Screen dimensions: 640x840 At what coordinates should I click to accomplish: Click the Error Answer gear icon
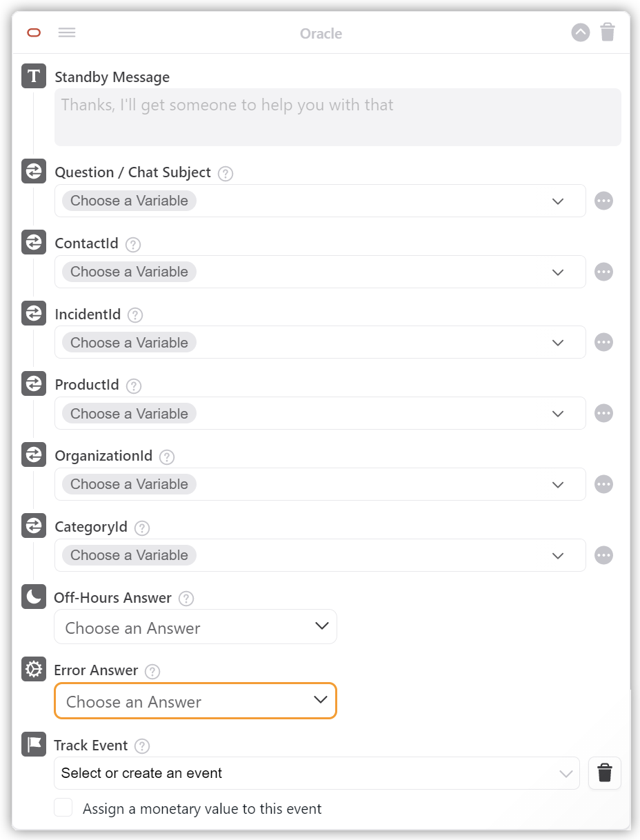point(34,669)
